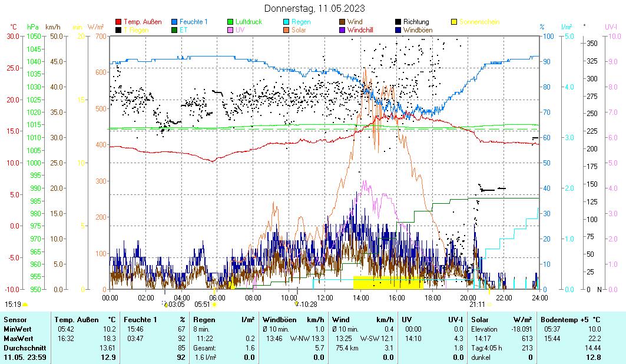The width and height of the screenshot is (626, 364).
Task: Click the brown Wind legend square
Action: (342, 22)
